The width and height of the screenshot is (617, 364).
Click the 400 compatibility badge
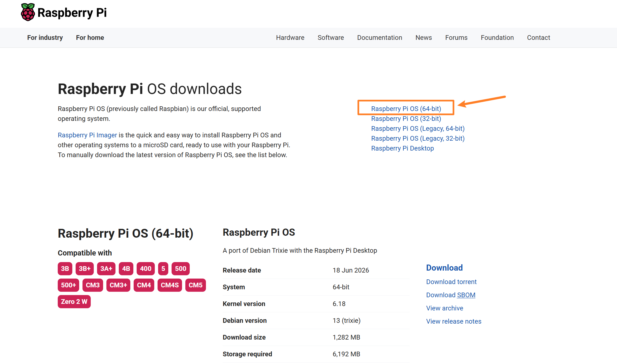point(146,269)
